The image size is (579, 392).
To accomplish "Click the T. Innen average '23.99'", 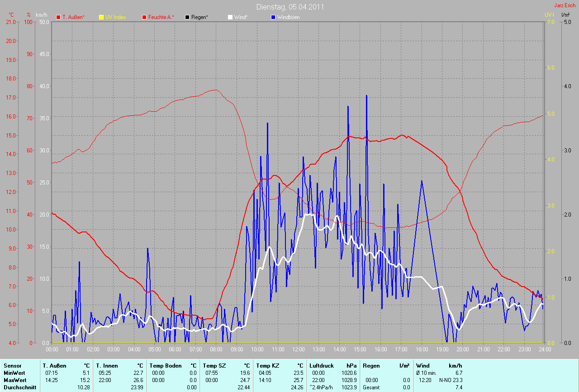I will tap(137, 387).
